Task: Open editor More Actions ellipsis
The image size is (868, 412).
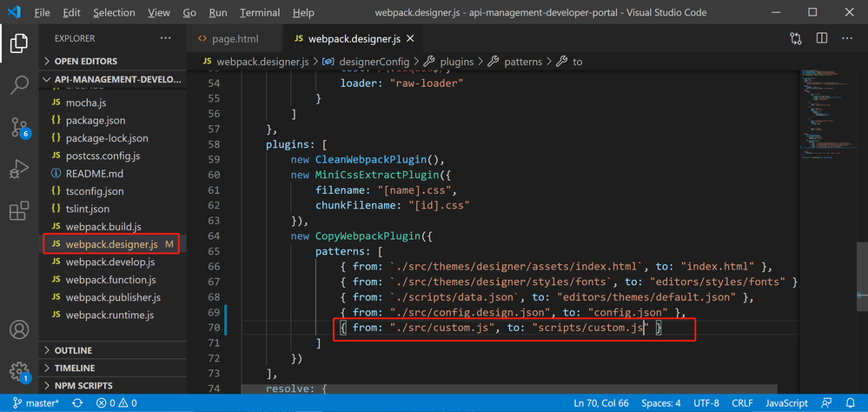Action: (x=847, y=39)
